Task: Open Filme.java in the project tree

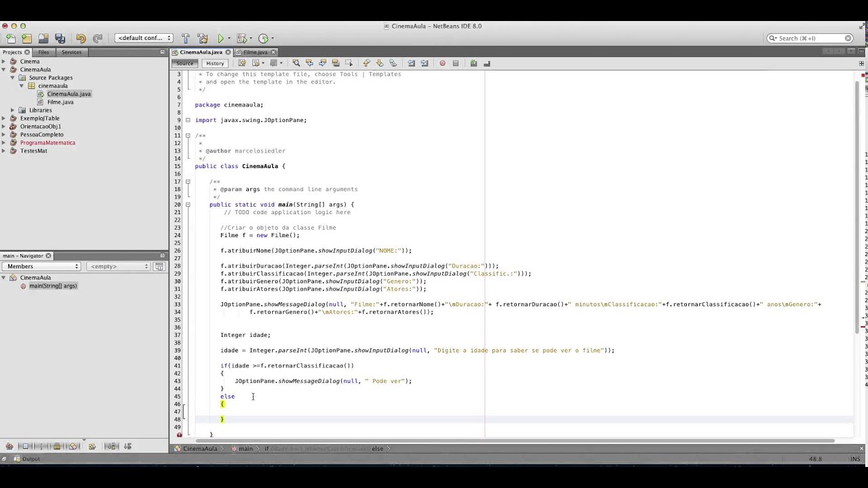Action: (60, 102)
